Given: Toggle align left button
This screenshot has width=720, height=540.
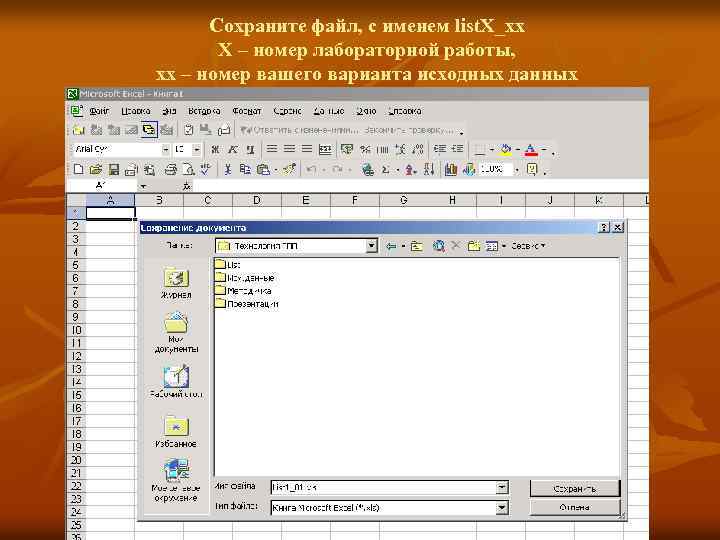Looking at the screenshot, I should coord(272,149).
